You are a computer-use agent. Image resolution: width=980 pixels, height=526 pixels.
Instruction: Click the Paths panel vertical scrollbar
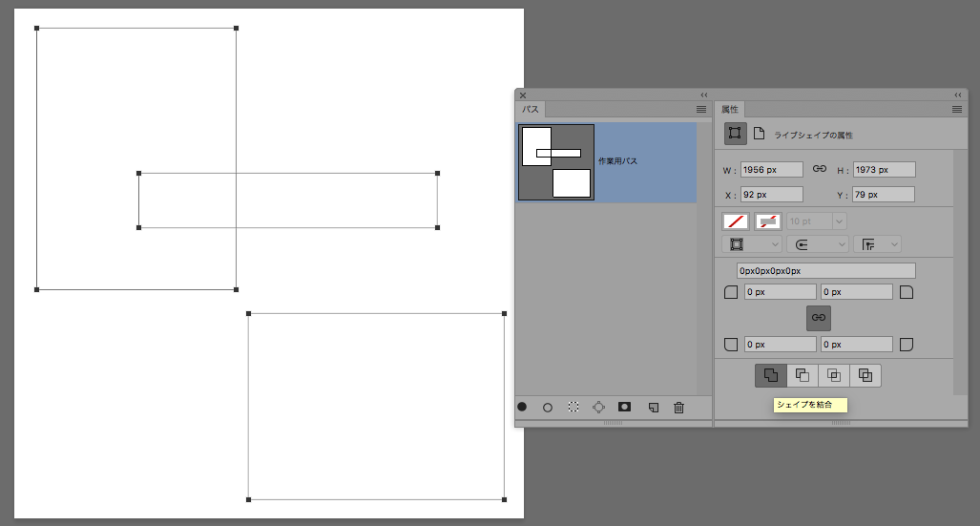tap(704, 257)
